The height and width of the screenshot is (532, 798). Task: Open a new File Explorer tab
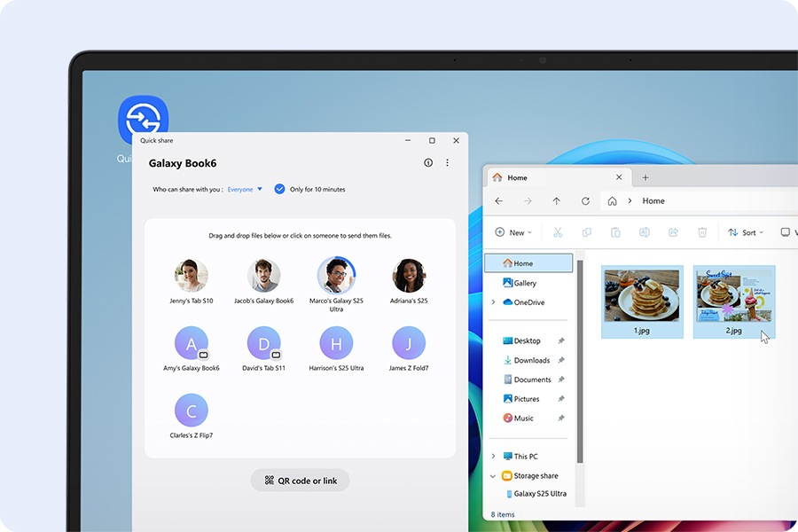[645, 178]
